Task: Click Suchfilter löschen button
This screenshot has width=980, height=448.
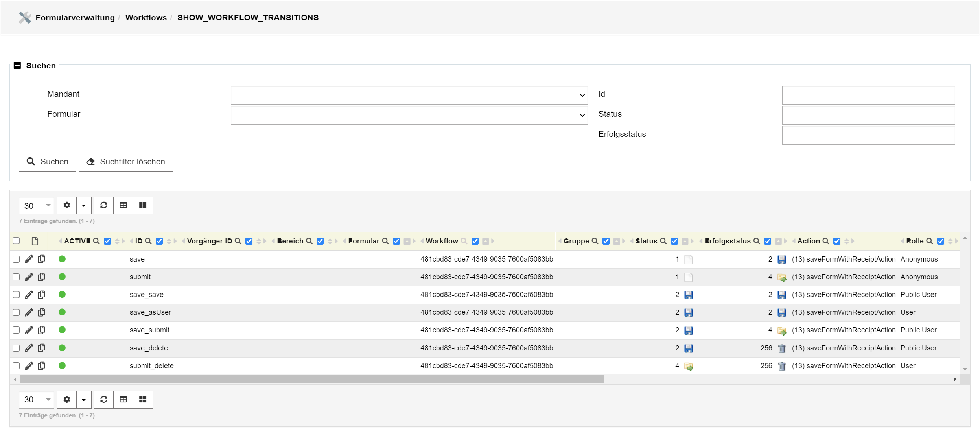Action: tap(126, 162)
